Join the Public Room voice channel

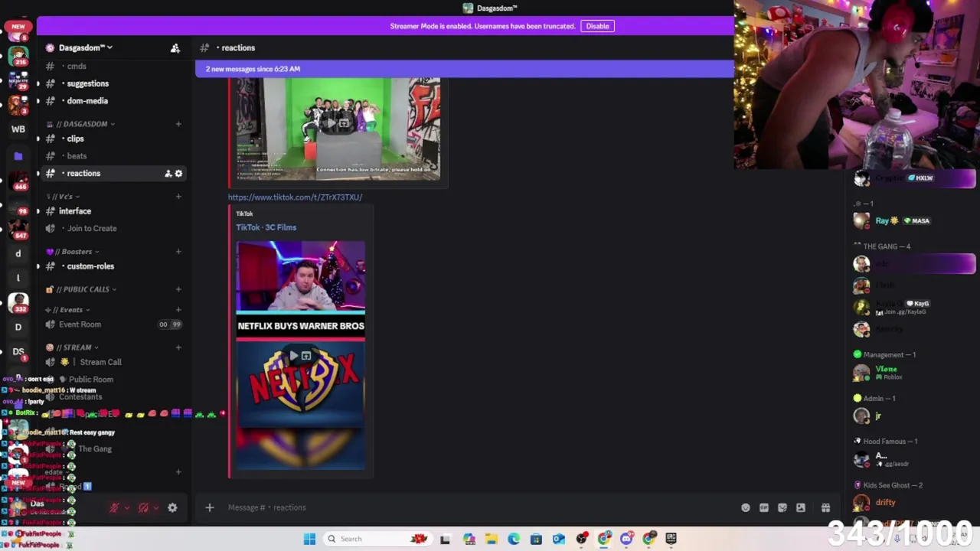(x=113, y=380)
